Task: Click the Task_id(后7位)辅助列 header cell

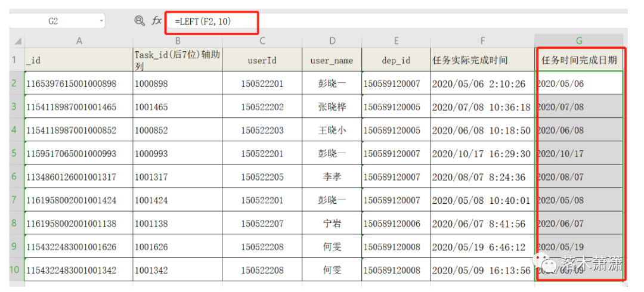Action: coord(178,60)
